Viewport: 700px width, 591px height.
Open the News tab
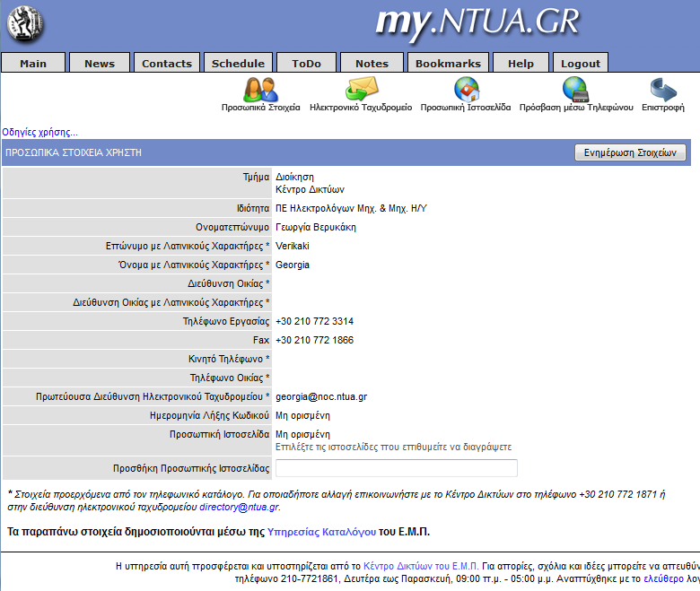100,64
